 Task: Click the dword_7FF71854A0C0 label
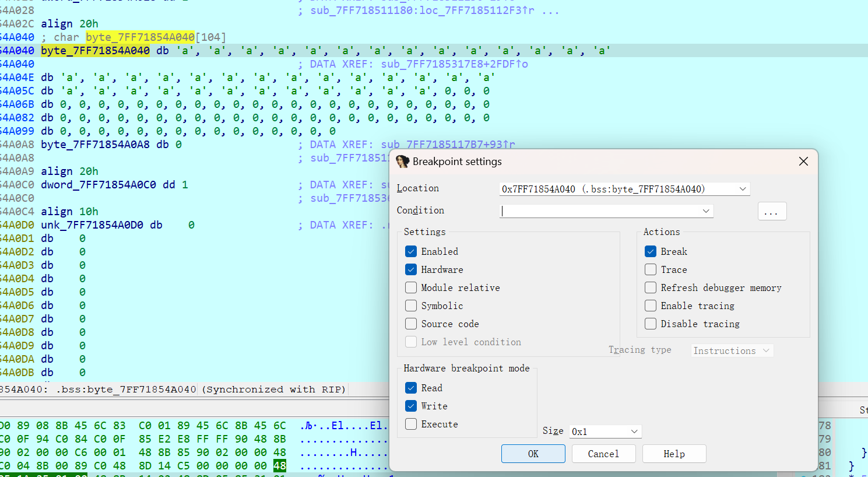99,185
